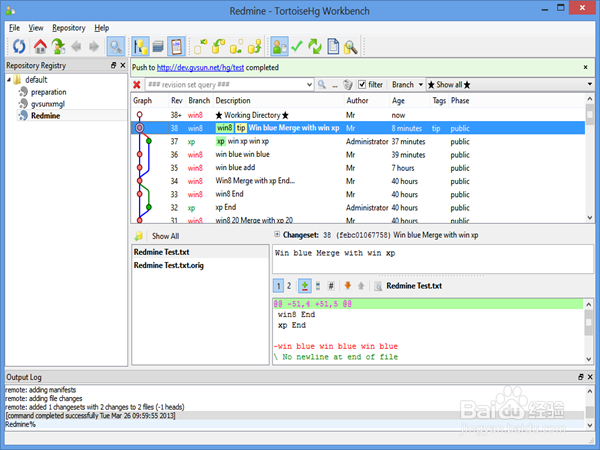Open the Show all branch combo box
The image size is (600, 450).
(510, 85)
